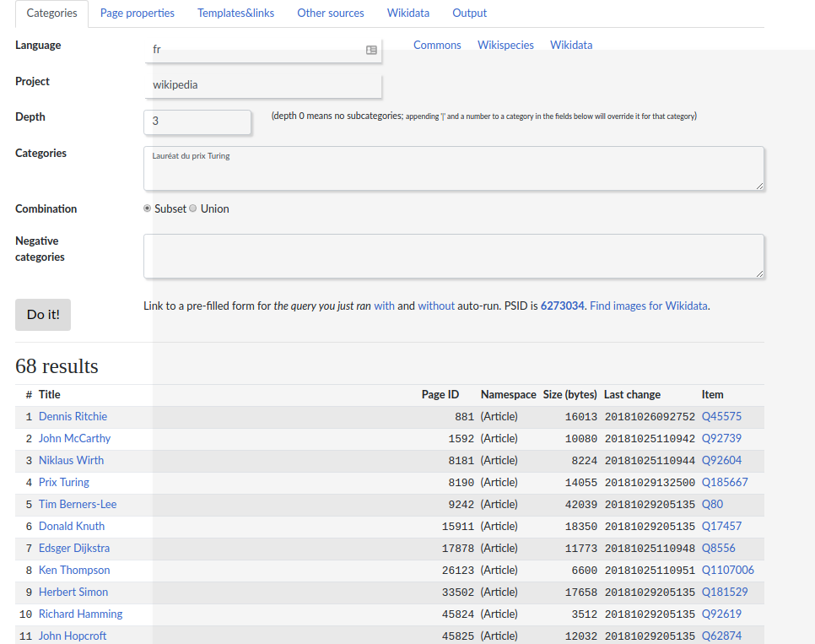Open Find images for Wikidata link
This screenshot has height=644, width=815.
coord(649,306)
